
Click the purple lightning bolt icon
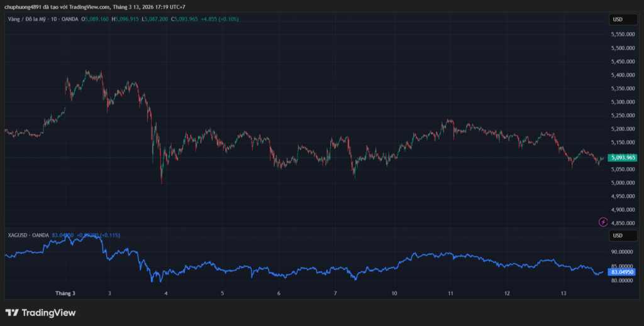point(603,222)
